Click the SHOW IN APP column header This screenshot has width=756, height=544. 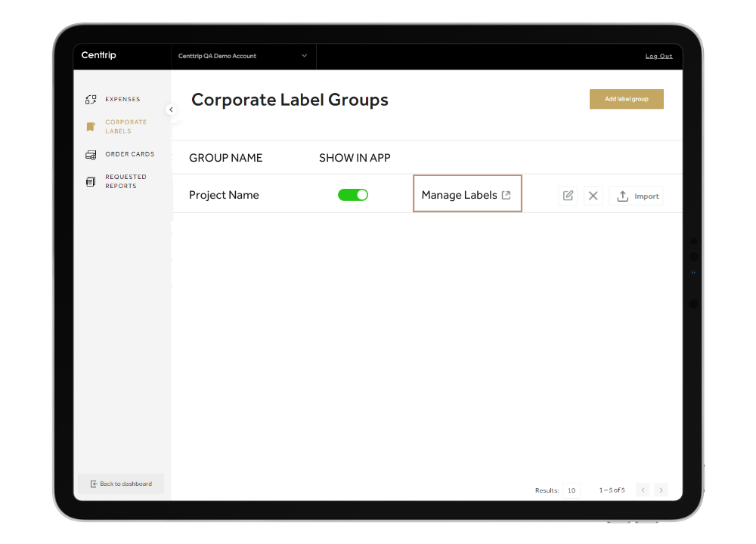point(355,158)
